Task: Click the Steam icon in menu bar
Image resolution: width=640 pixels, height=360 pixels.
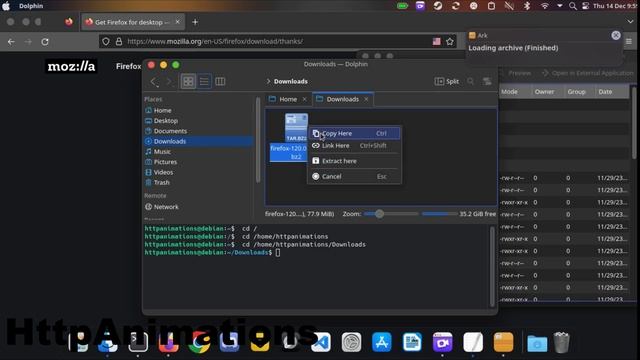Action: point(438,6)
